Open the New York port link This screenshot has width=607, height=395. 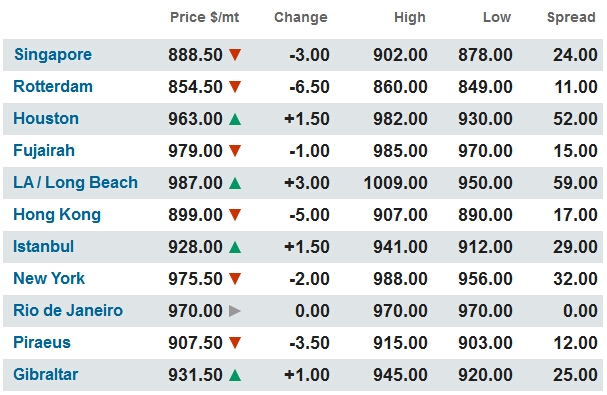[x=49, y=278]
